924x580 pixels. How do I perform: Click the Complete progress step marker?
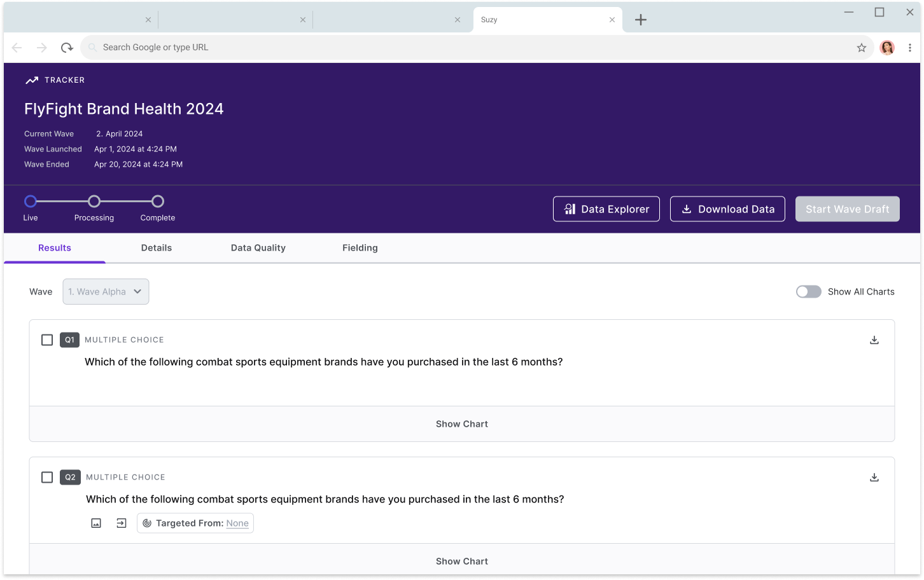point(158,202)
